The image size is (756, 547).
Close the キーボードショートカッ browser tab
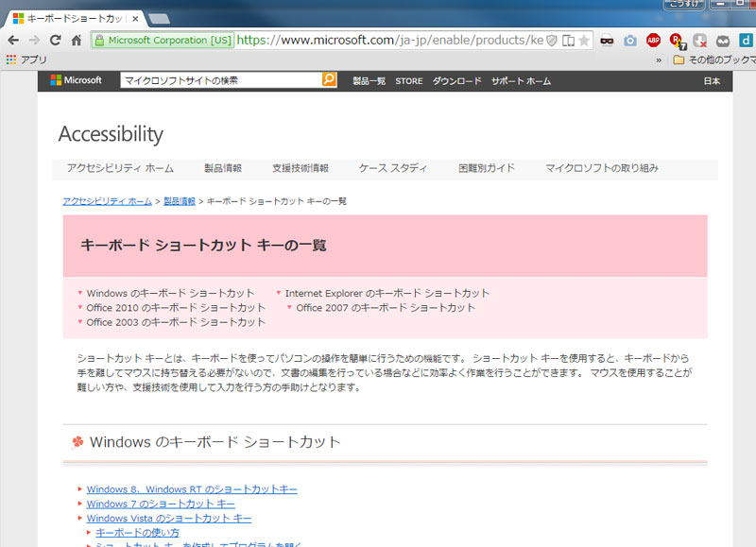click(135, 19)
